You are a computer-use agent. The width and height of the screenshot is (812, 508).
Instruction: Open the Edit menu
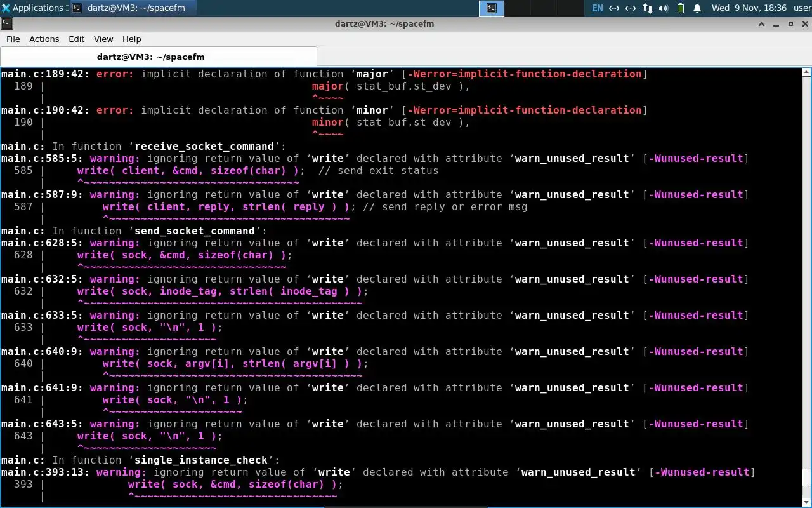tap(77, 39)
